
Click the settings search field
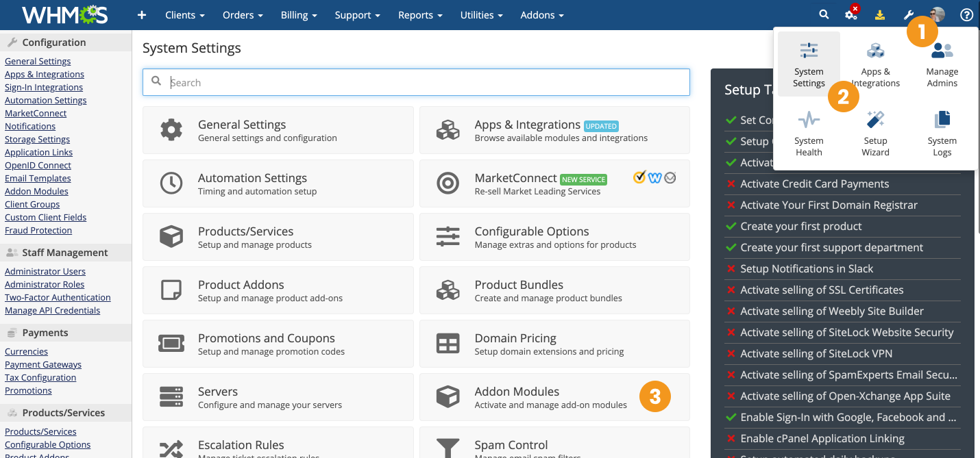[416, 82]
